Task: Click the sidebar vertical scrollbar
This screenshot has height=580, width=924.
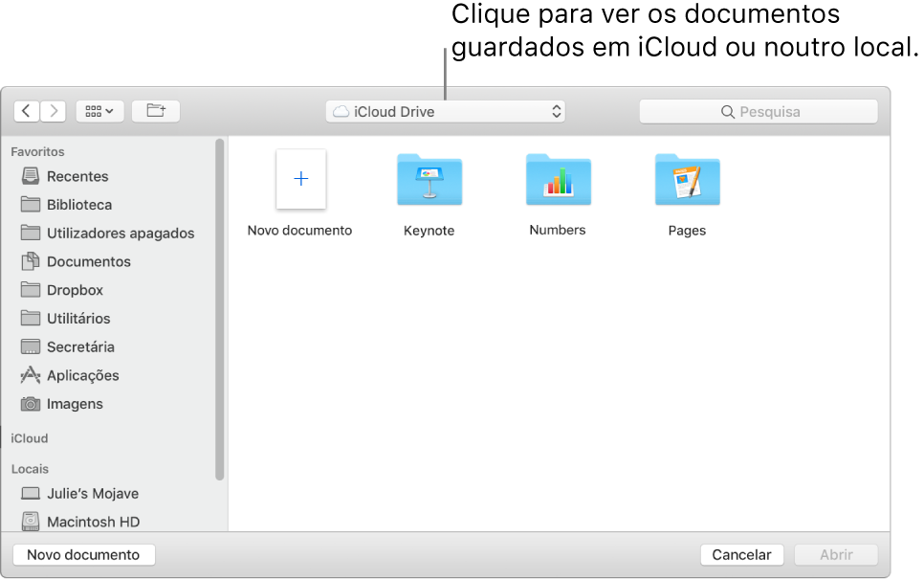Action: [x=220, y=309]
